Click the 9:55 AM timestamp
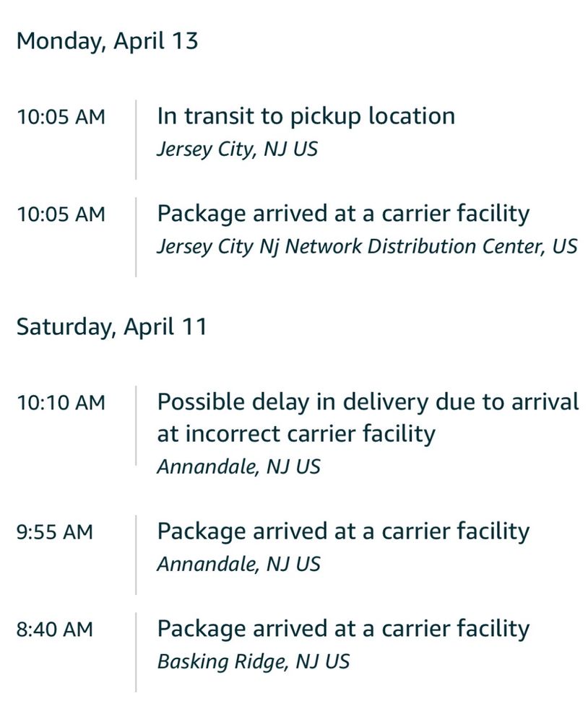 55,532
